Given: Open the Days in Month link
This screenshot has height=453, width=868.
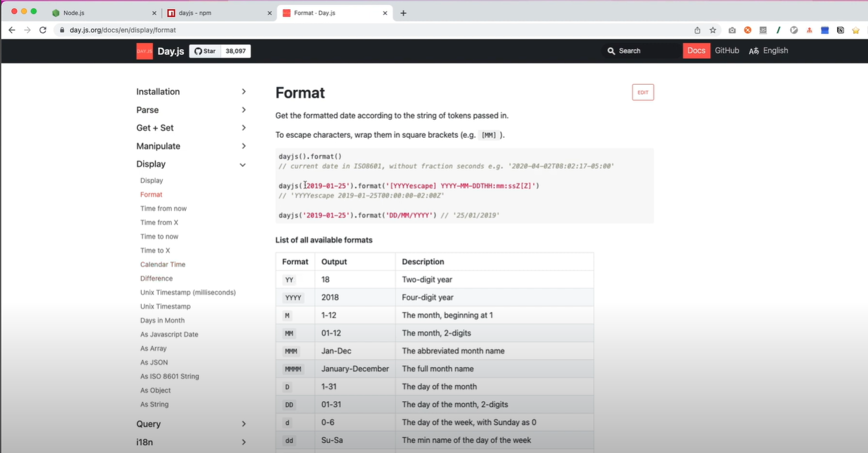Looking at the screenshot, I should point(163,320).
